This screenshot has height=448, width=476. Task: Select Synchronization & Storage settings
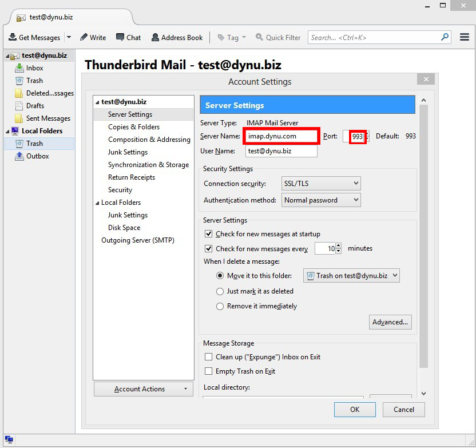tap(148, 165)
